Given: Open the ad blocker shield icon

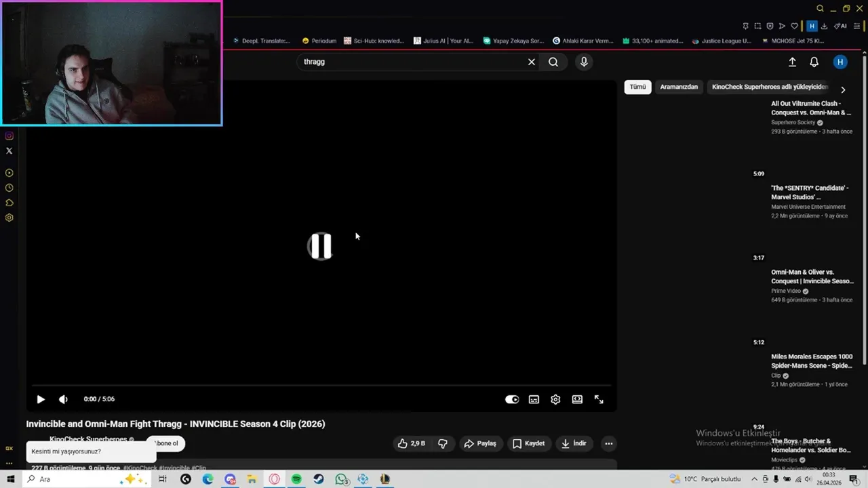Looking at the screenshot, I should pyautogui.click(x=770, y=26).
